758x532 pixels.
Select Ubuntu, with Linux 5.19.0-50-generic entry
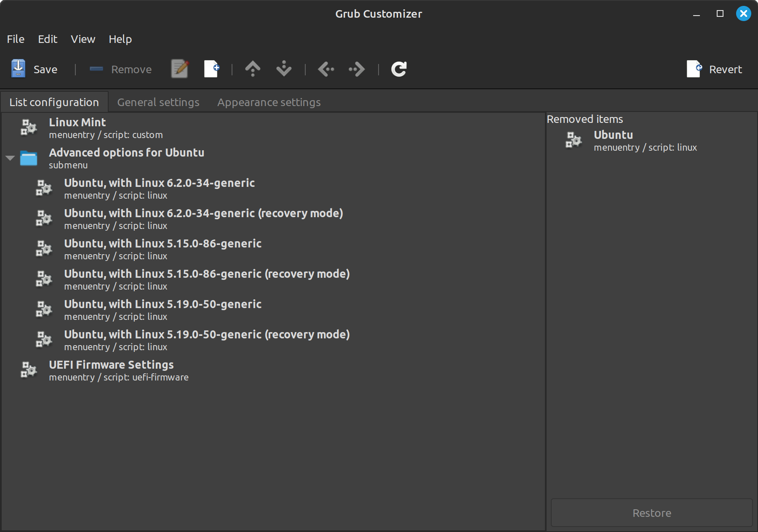273,310
